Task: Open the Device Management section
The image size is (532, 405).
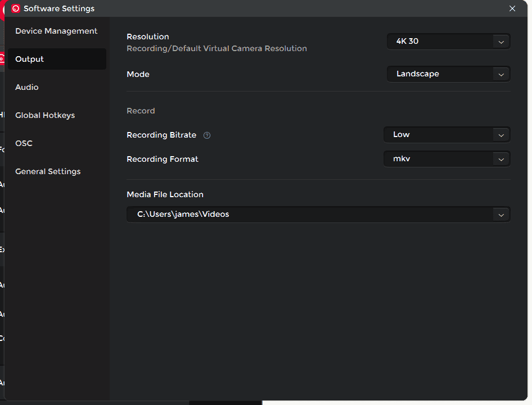Action: tap(56, 31)
